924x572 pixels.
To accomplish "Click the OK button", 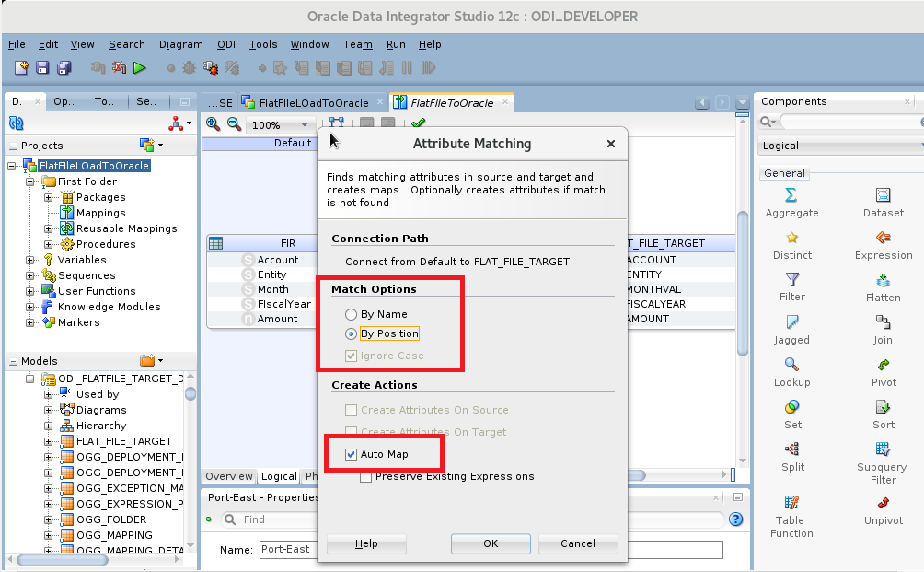I will coord(490,543).
